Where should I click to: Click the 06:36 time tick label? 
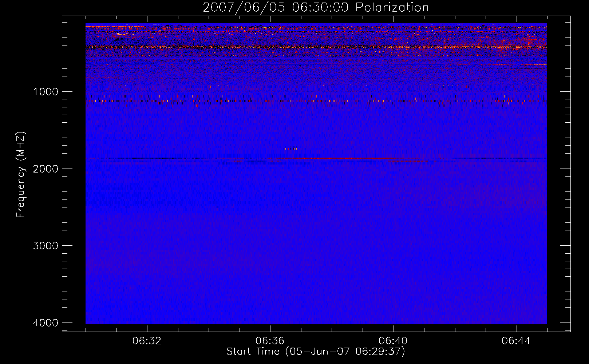[x=270, y=341]
